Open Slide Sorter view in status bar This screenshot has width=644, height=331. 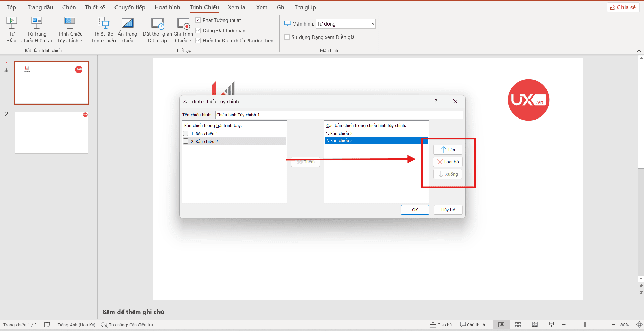[518, 325]
